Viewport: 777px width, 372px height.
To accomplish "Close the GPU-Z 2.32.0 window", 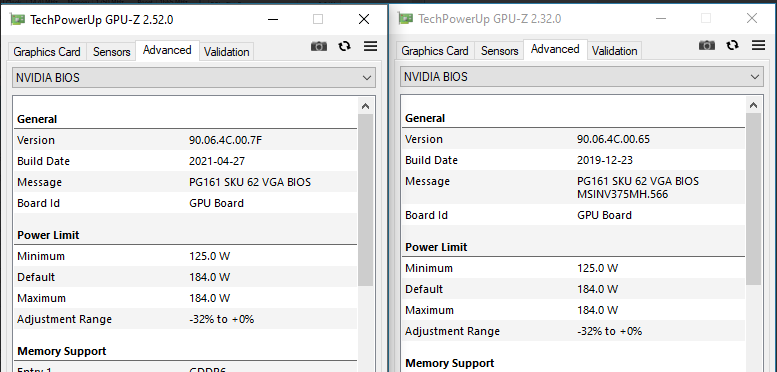I will (x=752, y=18).
